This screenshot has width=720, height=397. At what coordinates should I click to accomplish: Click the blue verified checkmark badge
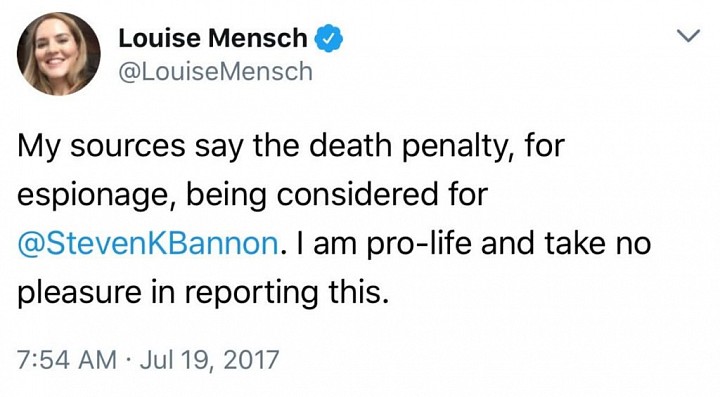pyautogui.click(x=328, y=39)
